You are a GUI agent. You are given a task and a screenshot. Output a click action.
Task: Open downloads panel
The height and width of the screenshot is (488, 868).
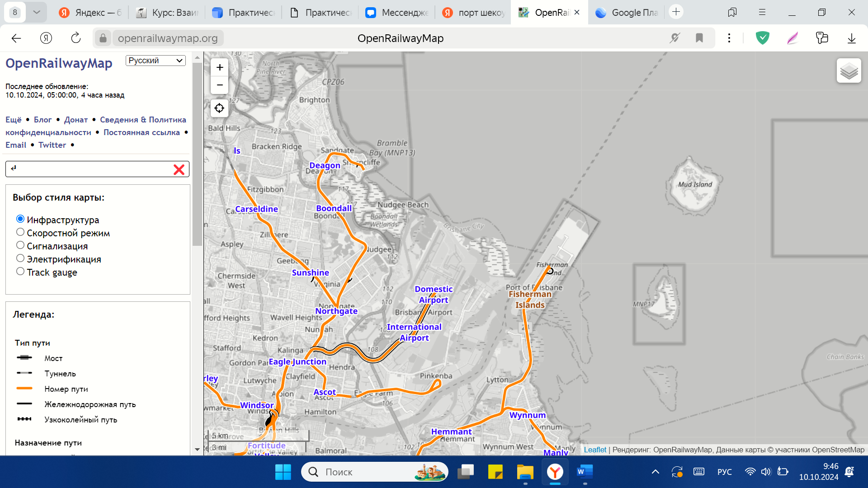852,38
